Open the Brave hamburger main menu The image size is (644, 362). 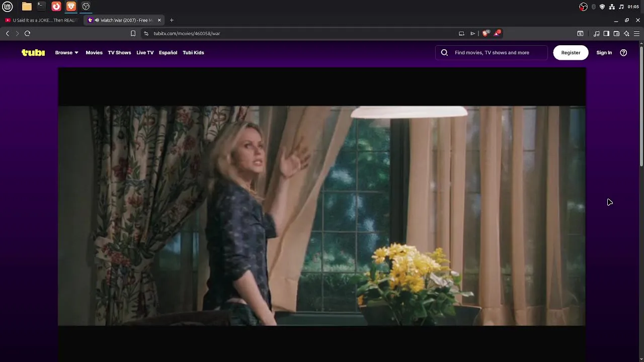pyautogui.click(x=636, y=33)
